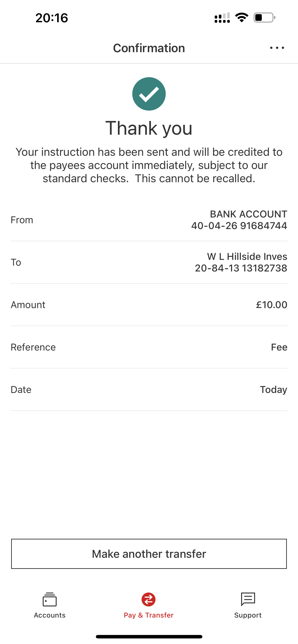Tap the green success checkmark icon
This screenshot has height=644, width=298.
pyautogui.click(x=149, y=94)
